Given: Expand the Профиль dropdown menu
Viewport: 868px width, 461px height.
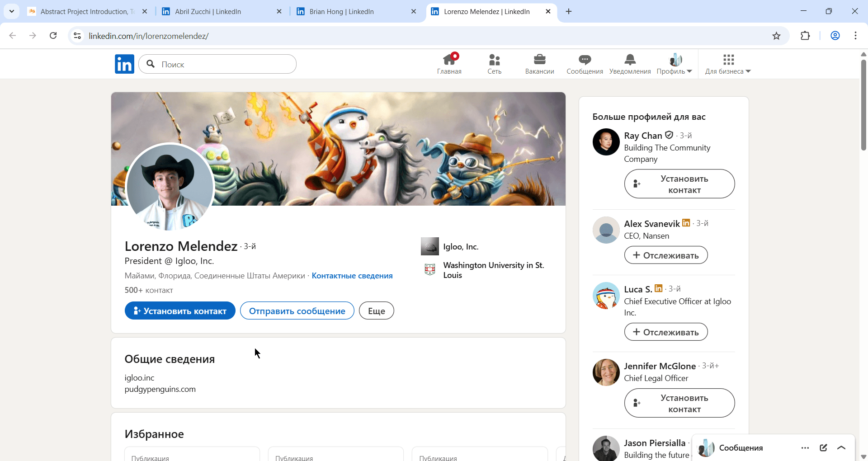Looking at the screenshot, I should click(675, 64).
